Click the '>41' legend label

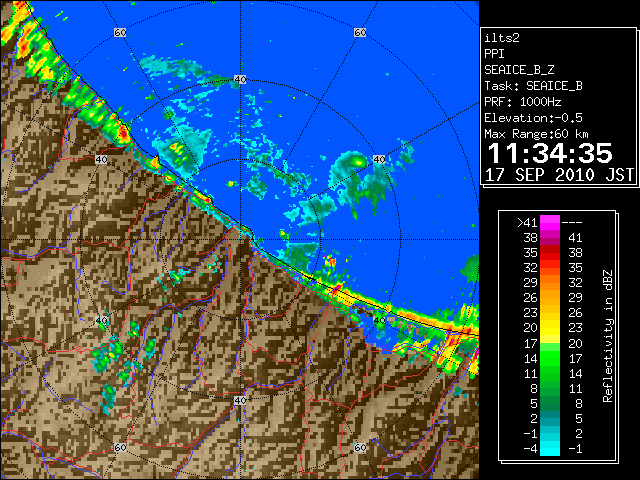point(527,222)
